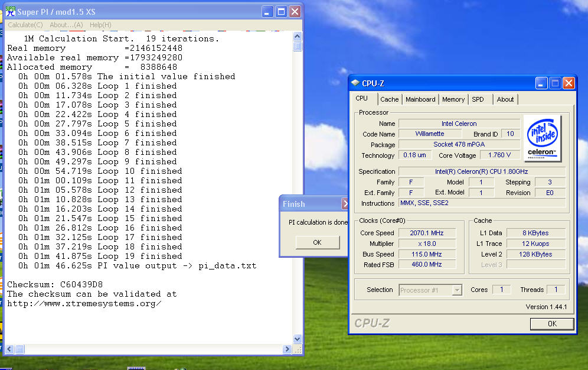This screenshot has width=588, height=370.
Task: Click the 460.0 MHz rated FSB value
Action: (427, 265)
